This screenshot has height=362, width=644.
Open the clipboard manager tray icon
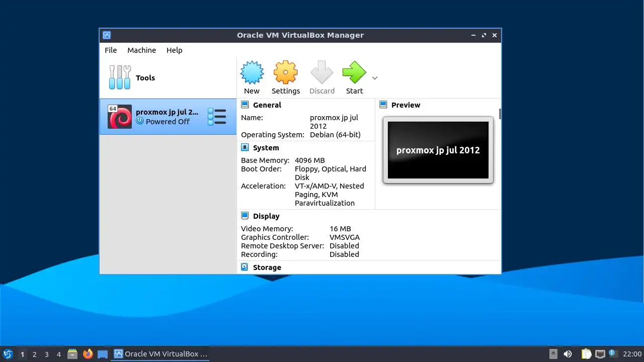pyautogui.click(x=586, y=354)
